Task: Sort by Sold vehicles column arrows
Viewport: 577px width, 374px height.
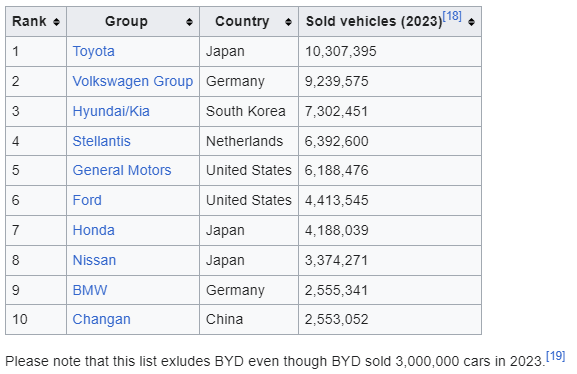Action: (471, 22)
